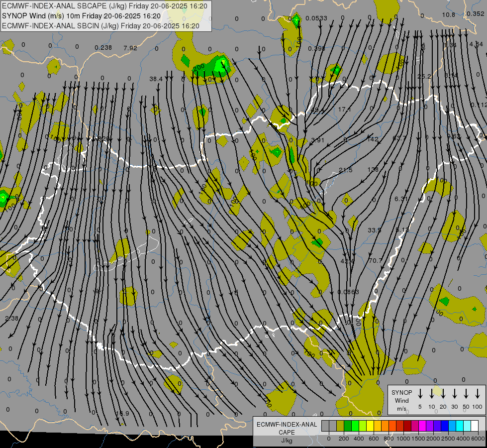The width and height of the screenshot is (487, 448).
Task: Click the map value 16.9
Action: tap(122, 414)
